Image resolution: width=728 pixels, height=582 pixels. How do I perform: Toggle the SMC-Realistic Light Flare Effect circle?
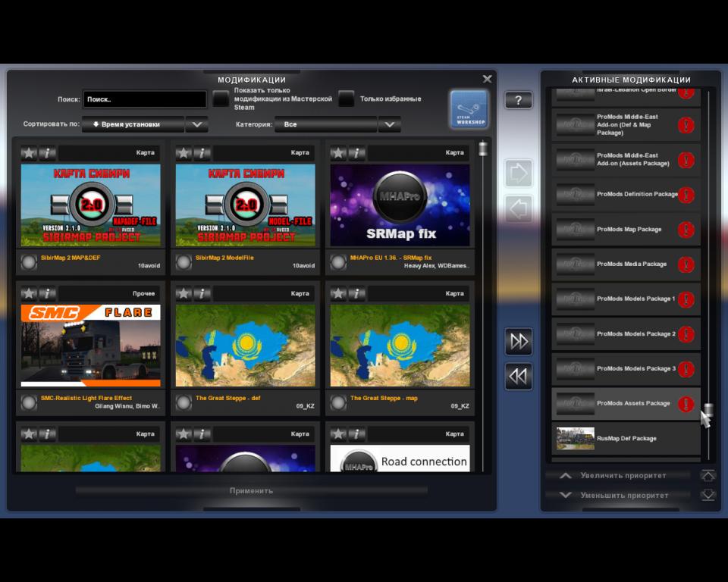coord(29,402)
